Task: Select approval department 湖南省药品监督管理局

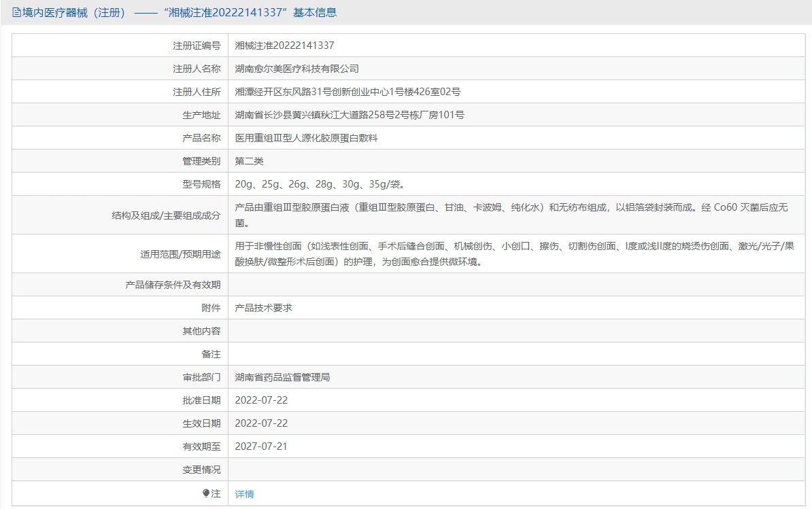Action: tap(282, 377)
